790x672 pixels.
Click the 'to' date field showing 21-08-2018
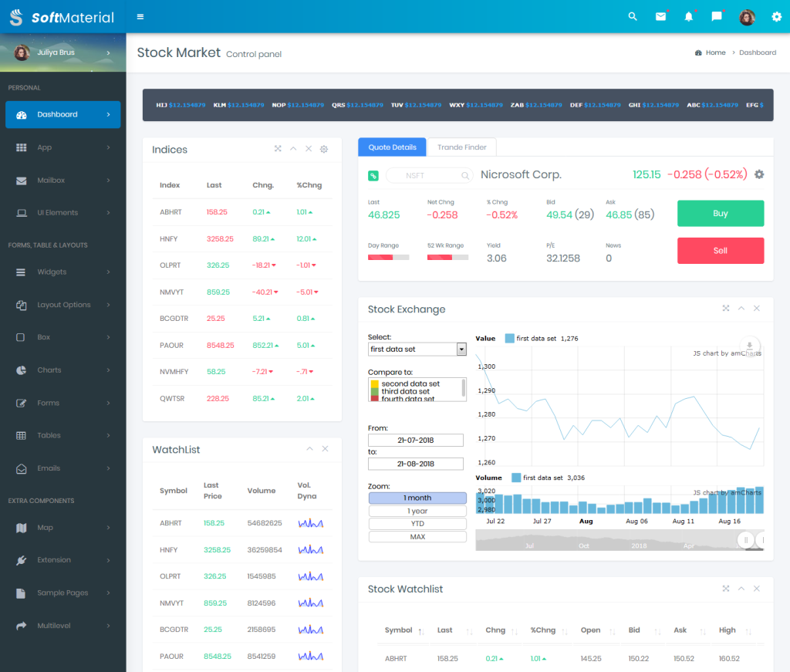pyautogui.click(x=415, y=464)
